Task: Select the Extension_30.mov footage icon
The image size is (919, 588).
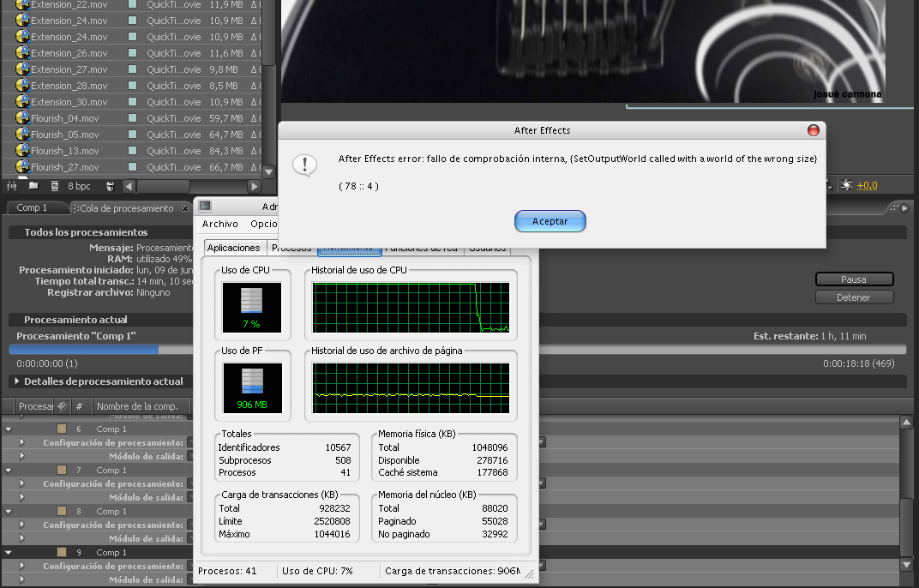Action: [x=22, y=102]
